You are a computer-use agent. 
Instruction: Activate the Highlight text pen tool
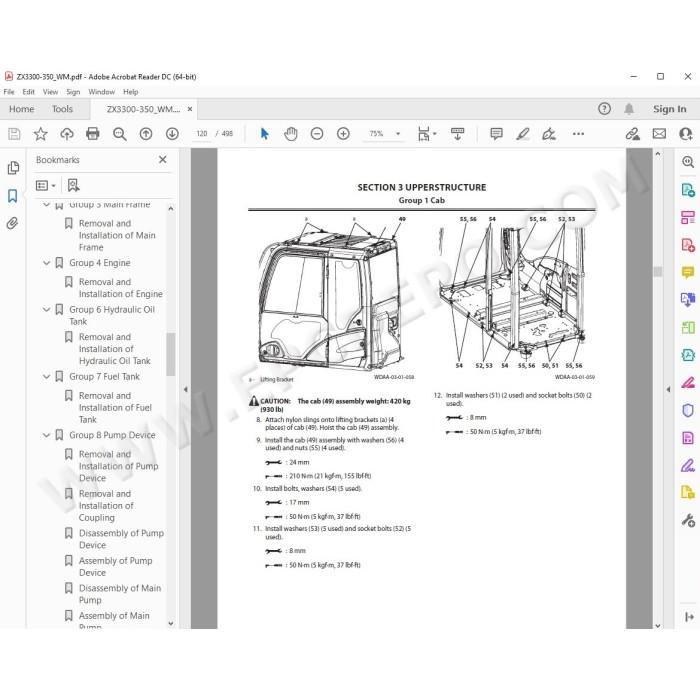(523, 133)
